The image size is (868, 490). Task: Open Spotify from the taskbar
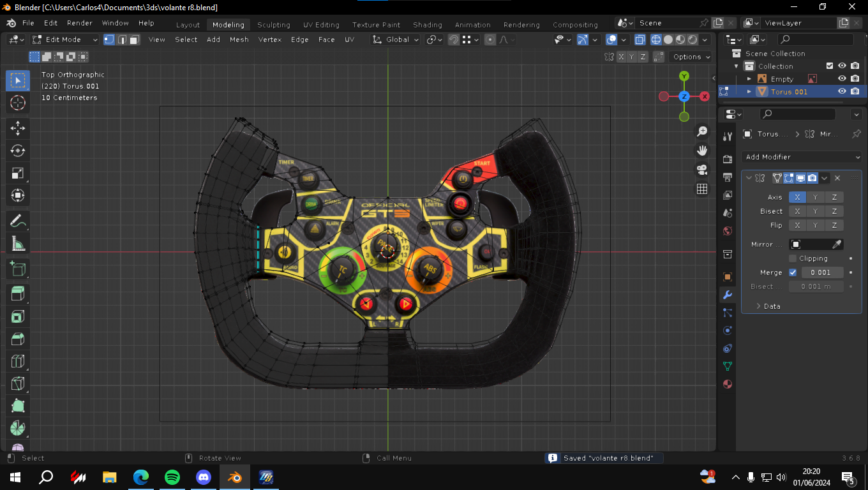coord(172,477)
